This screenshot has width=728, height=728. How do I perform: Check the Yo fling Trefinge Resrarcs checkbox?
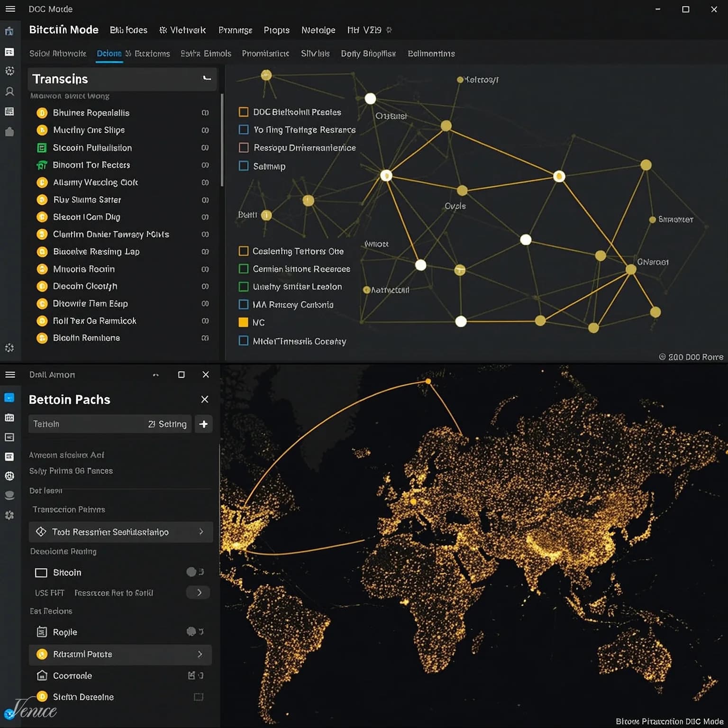pos(244,129)
